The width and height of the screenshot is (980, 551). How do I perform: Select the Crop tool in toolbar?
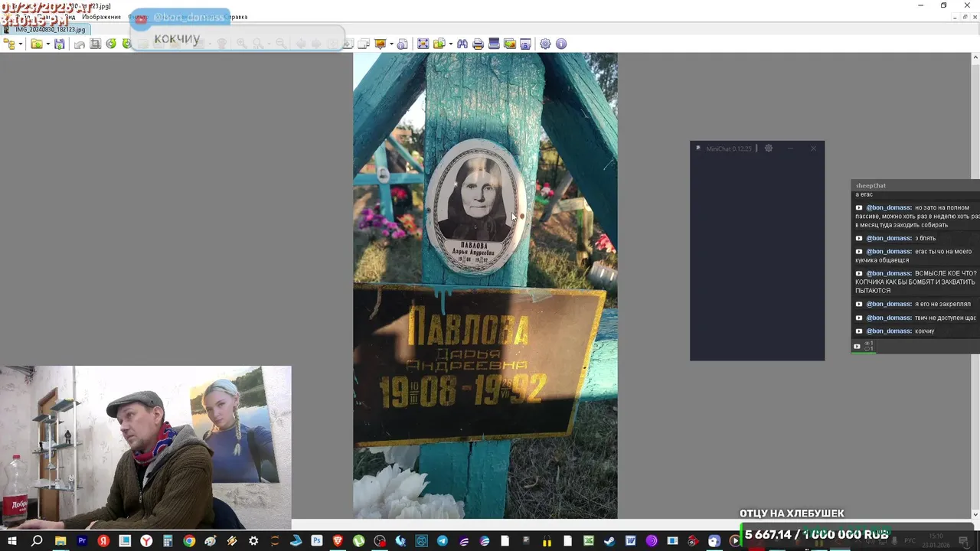95,44
